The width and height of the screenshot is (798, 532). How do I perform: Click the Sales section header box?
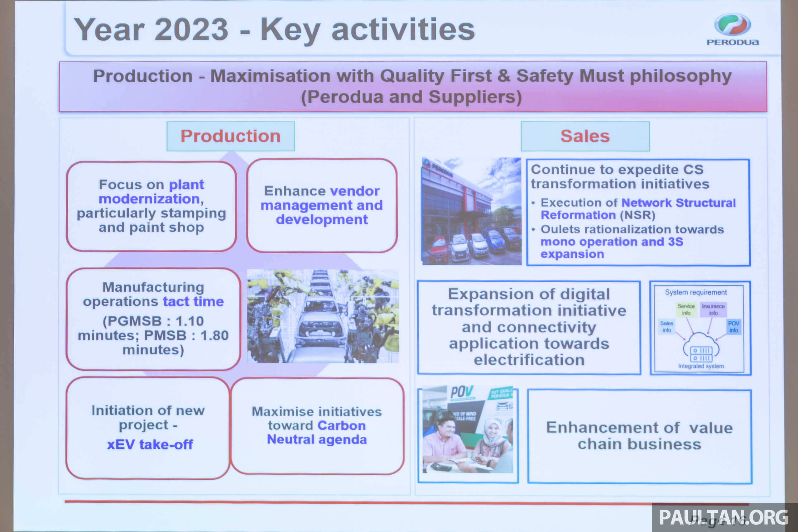(585, 136)
